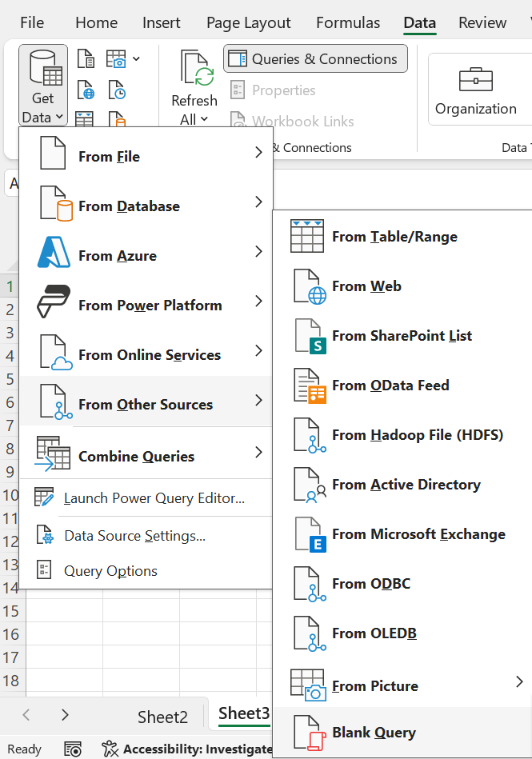
Task: Choose From ODBC in the submenu
Action: (401, 585)
